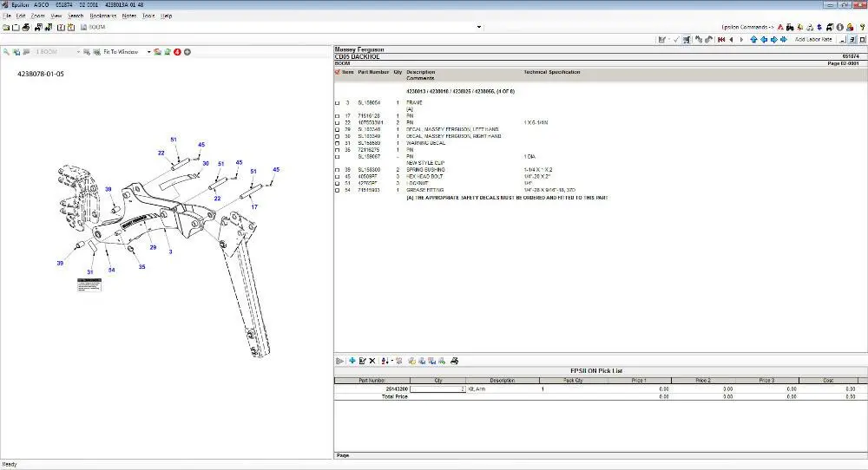Click the red A icon in Epsilon Commands
The width and height of the screenshot is (868, 470).
(x=780, y=27)
